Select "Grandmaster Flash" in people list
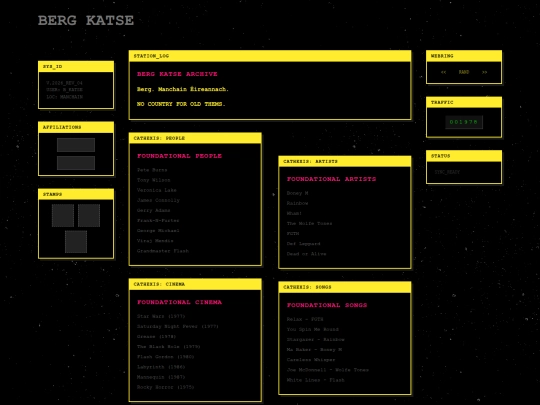Screen dimensions: 540x405 (163, 251)
